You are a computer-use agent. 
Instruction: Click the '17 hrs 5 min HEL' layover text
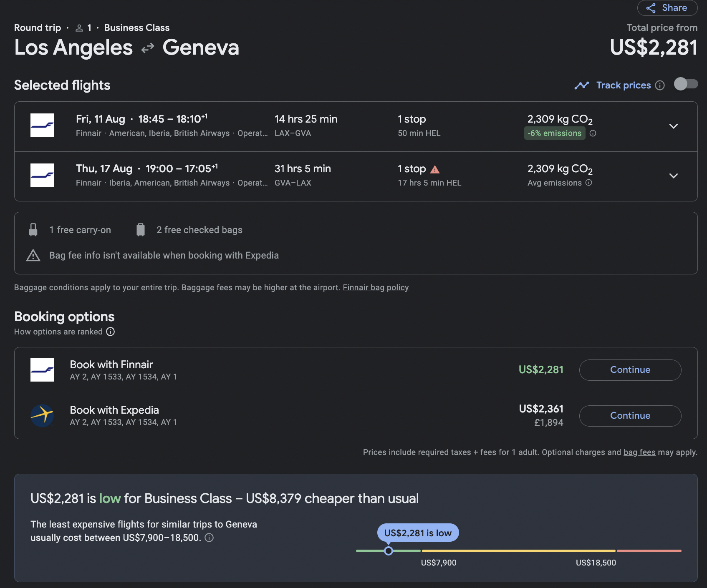(x=429, y=183)
